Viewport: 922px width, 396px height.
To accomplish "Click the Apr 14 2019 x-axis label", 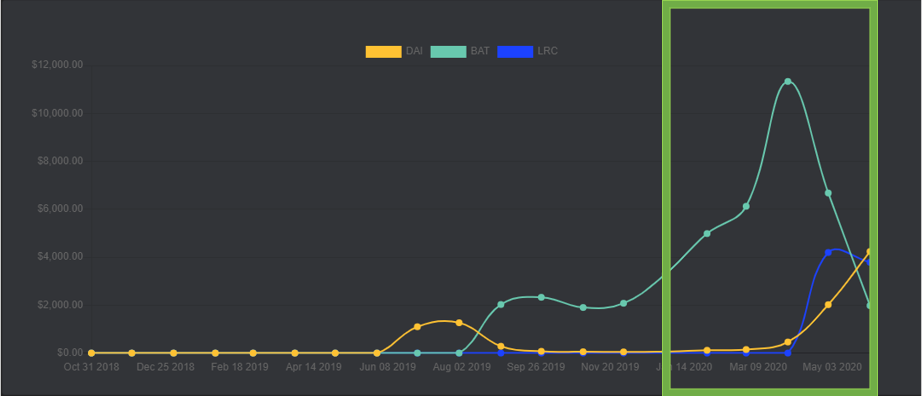I will [x=314, y=367].
